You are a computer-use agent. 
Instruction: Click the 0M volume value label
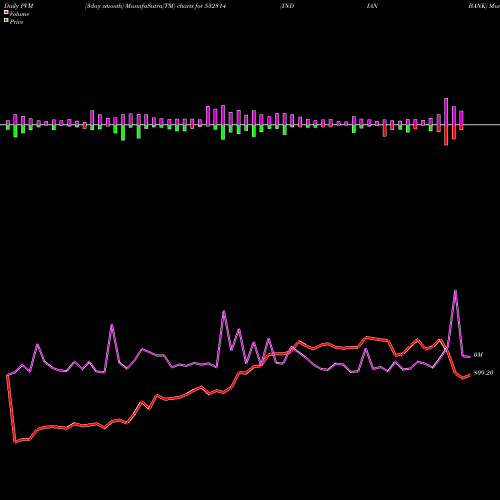coord(478,355)
